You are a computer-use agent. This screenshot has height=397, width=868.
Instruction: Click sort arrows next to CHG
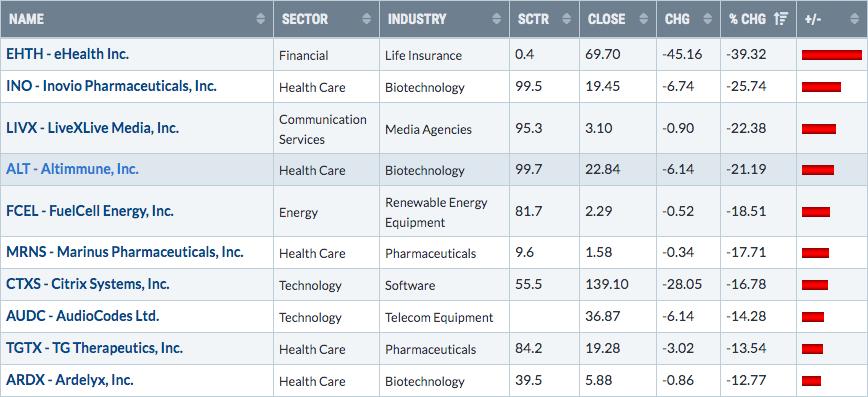tap(707, 19)
